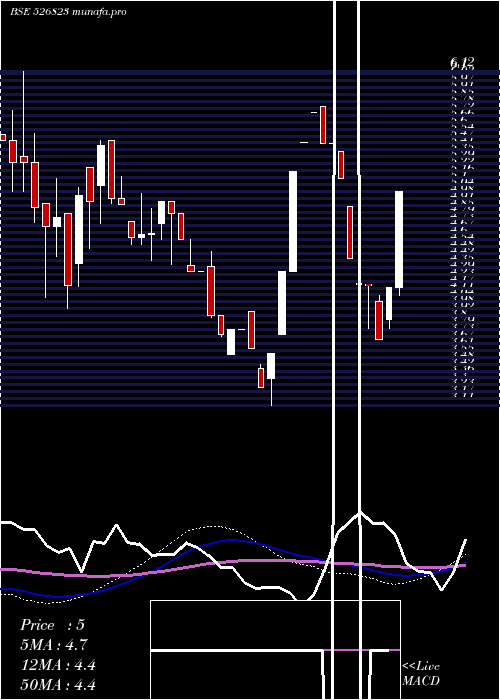Select the last white candlestick on the right
Image resolution: width=500 pixels, height=700 pixels.
click(399, 240)
